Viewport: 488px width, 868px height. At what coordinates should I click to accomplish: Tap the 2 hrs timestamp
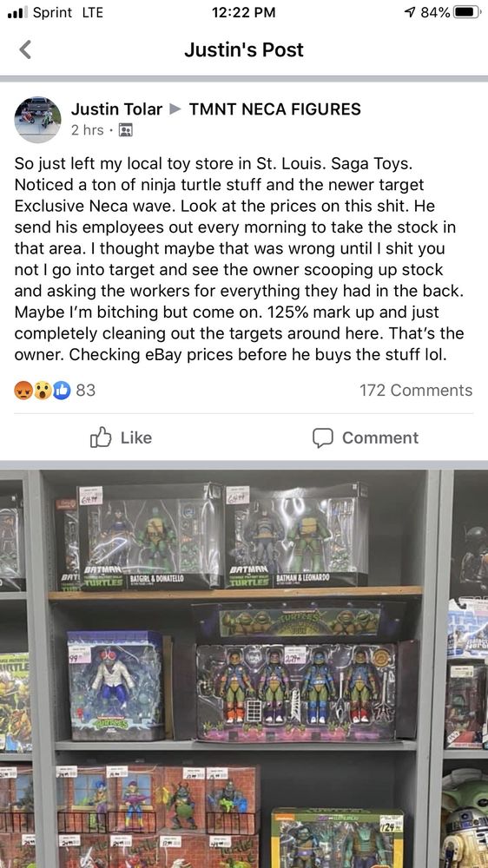pyautogui.click(x=87, y=130)
